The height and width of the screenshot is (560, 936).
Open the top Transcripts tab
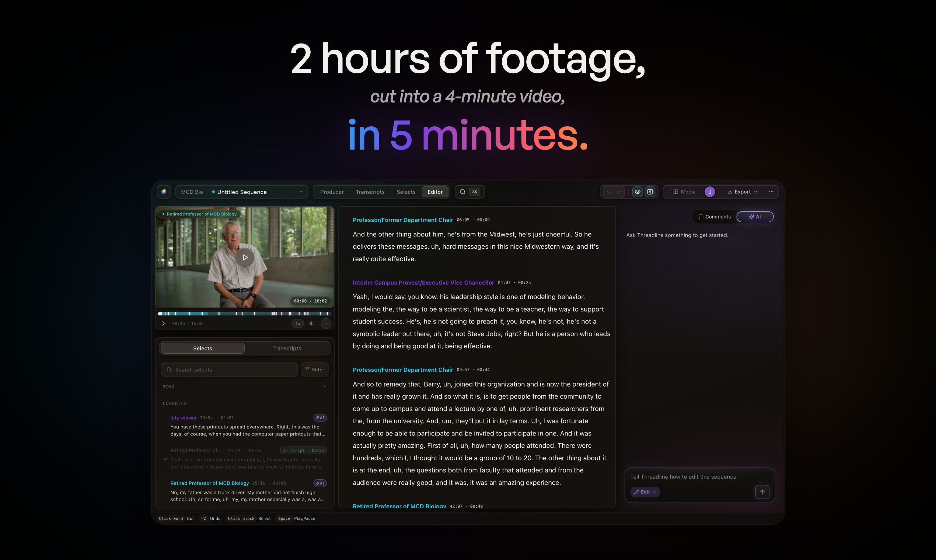370,192
